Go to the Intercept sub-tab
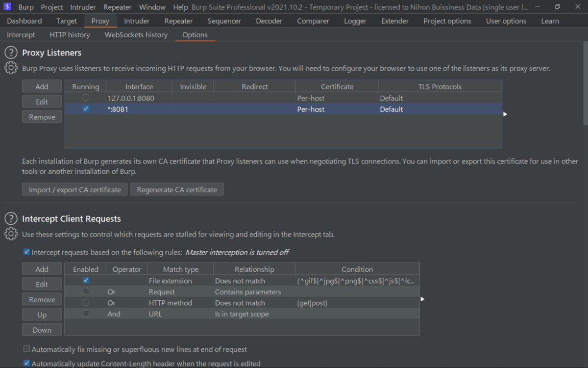588x368 pixels. pos(21,35)
